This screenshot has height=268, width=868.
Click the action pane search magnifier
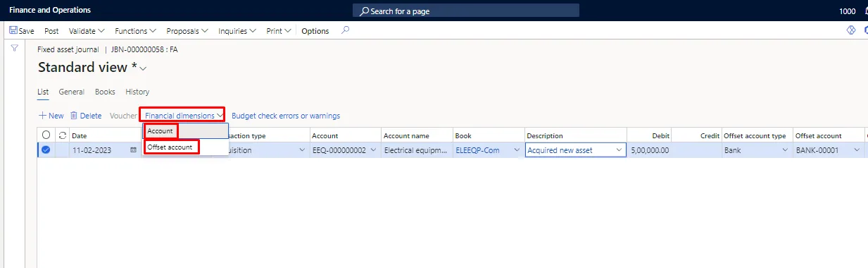pos(345,30)
